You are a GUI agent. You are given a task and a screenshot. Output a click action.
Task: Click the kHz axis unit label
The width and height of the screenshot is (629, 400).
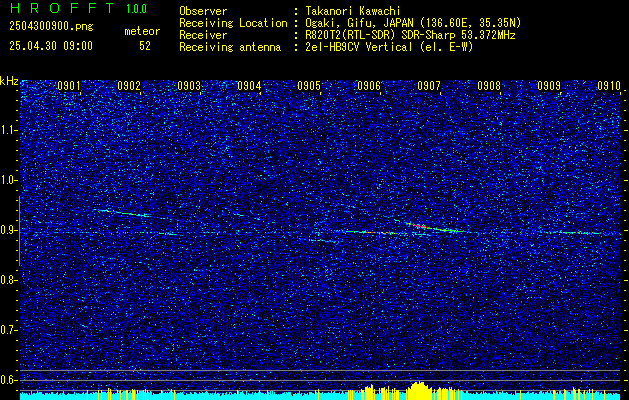click(x=9, y=81)
